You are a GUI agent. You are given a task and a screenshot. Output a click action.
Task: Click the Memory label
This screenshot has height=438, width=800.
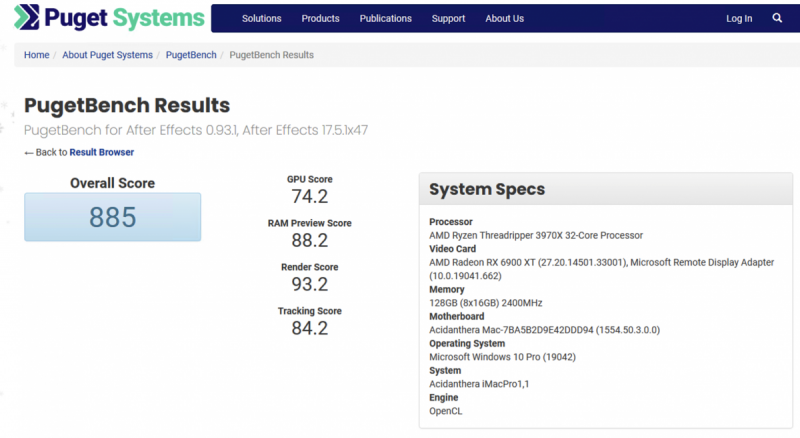[447, 289]
